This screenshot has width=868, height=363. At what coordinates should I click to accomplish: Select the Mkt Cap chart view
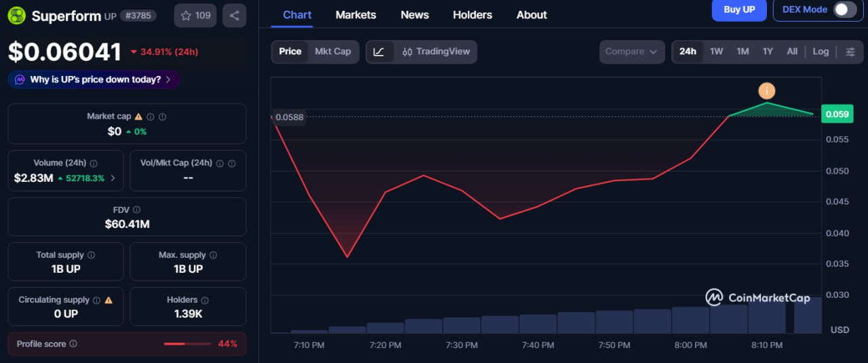tap(332, 52)
